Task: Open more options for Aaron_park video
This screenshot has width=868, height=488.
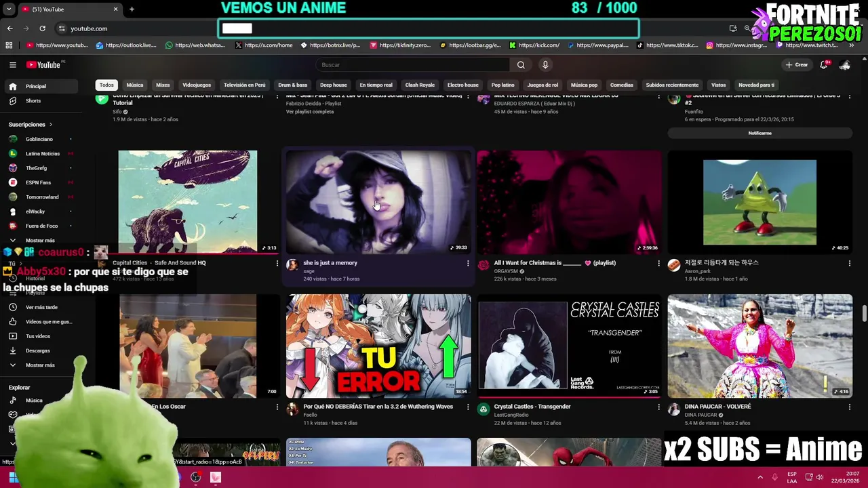Action: [849, 263]
